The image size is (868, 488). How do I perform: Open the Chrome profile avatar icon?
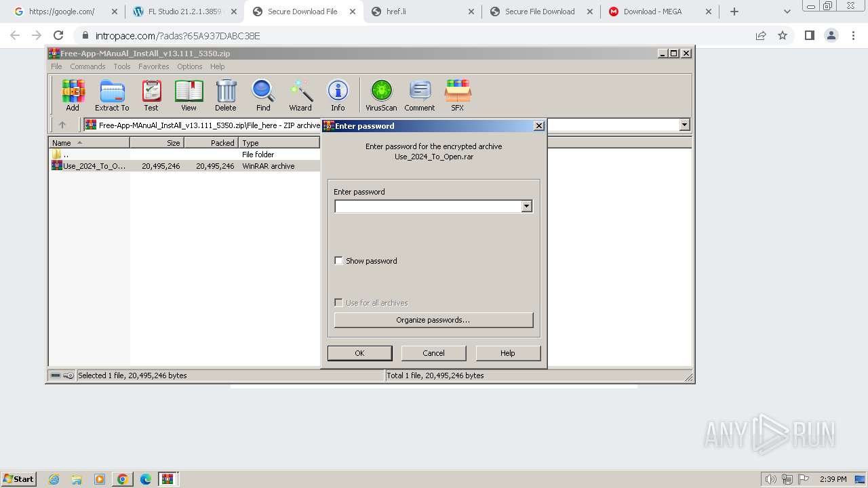pos(831,35)
